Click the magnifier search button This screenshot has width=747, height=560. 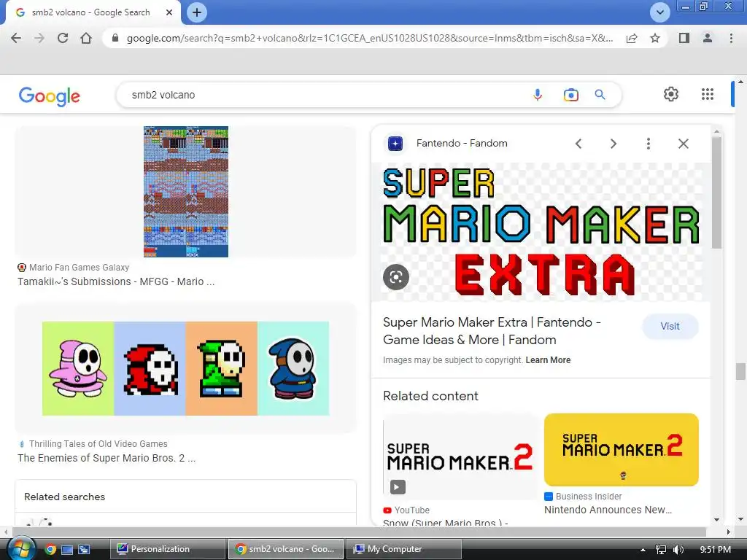click(x=600, y=95)
